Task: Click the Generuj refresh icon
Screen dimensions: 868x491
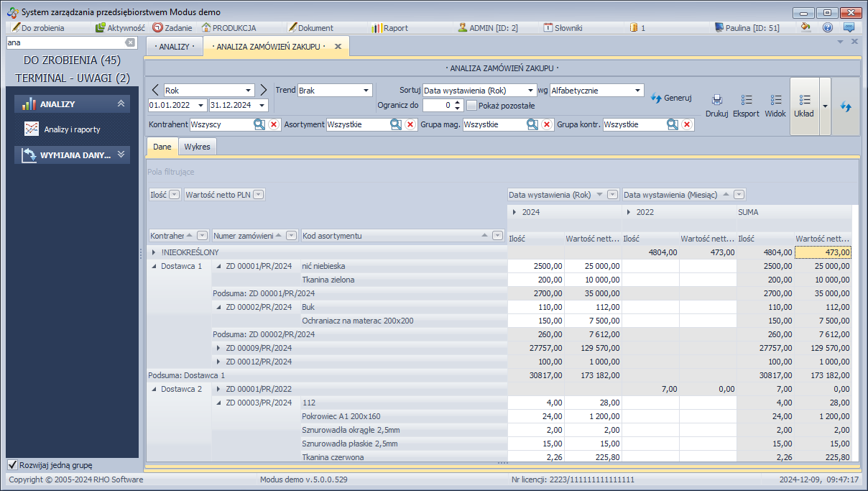Action: click(656, 98)
